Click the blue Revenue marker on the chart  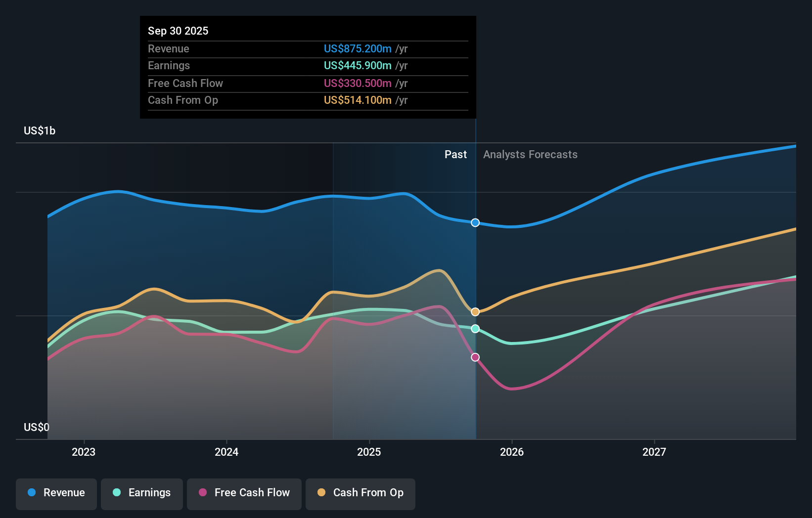[x=475, y=222]
